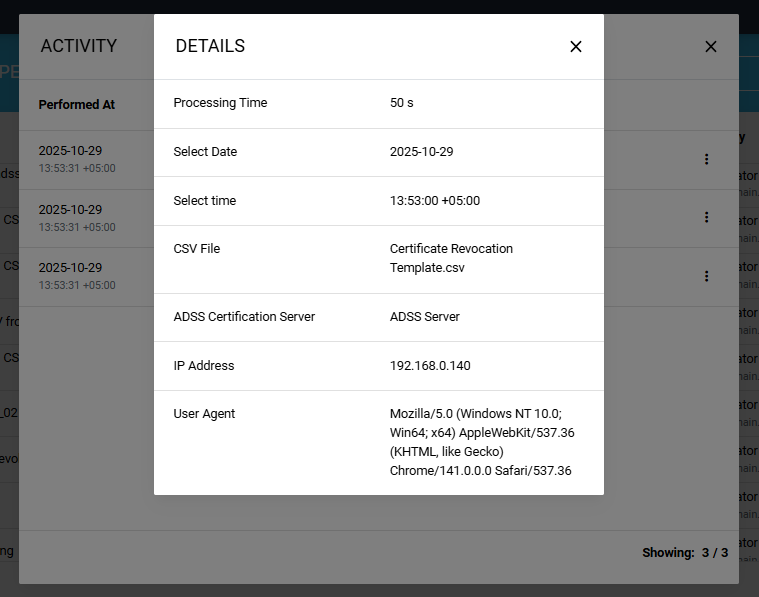759x597 pixels.
Task: Click the Mozilla user agent string
Action: coord(481,442)
